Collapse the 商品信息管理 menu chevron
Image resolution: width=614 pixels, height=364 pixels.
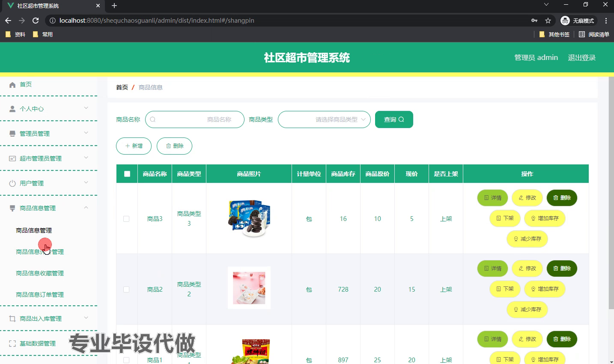(x=86, y=207)
